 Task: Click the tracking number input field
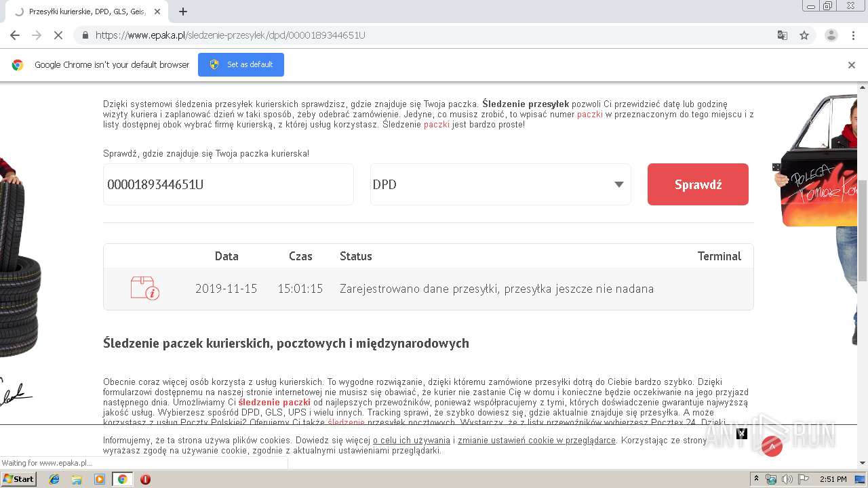coord(228,184)
